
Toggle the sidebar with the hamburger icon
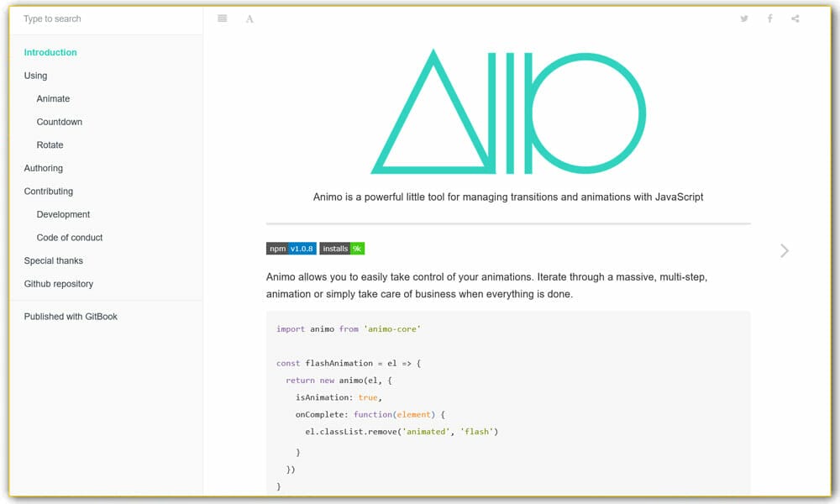click(x=222, y=18)
